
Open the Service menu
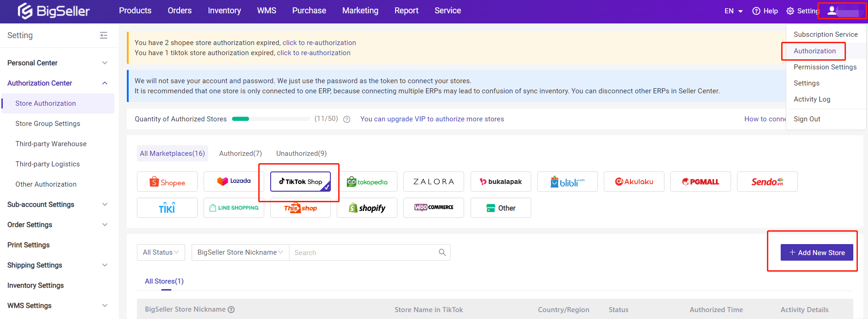pyautogui.click(x=448, y=11)
